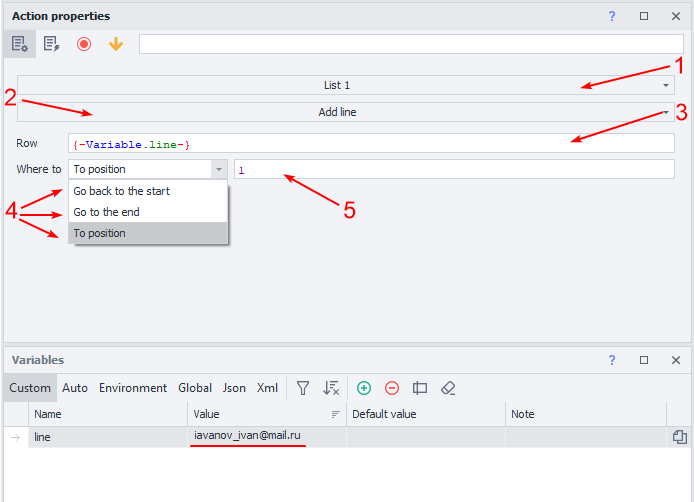Open the List 1 dropdown
The image size is (694, 502).
[345, 86]
